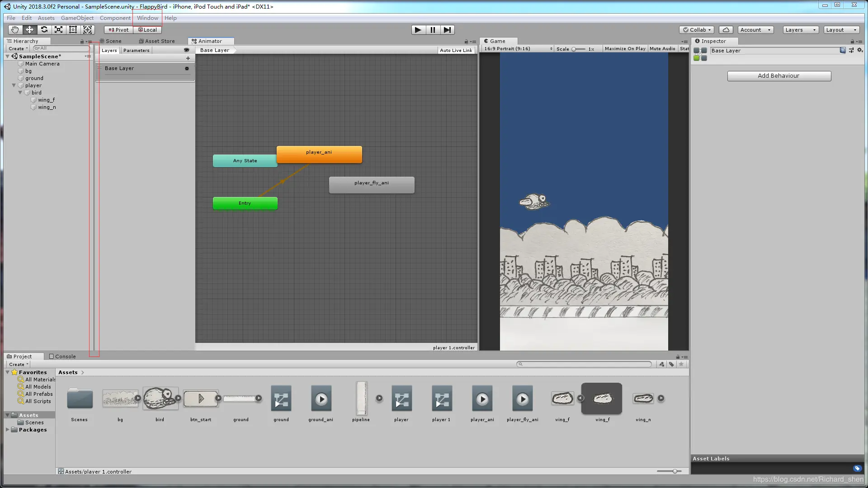This screenshot has width=868, height=488.
Task: Select the Rect transform tool
Action: coord(73,30)
